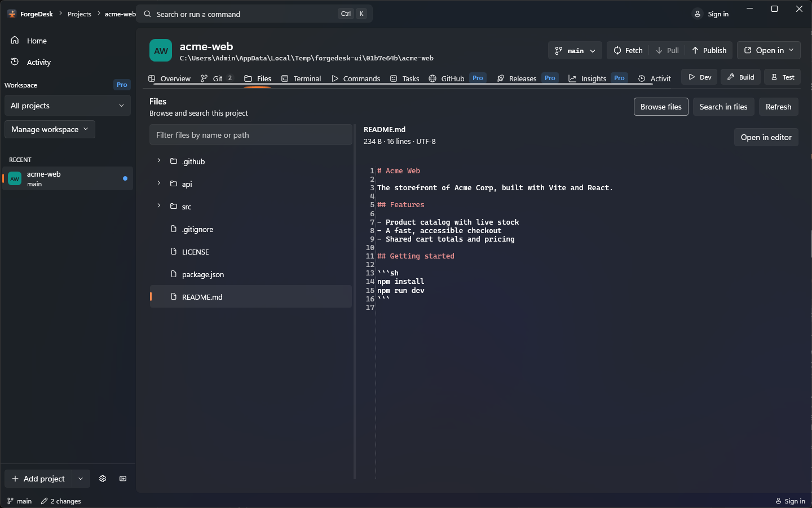
Task: Open the Open in dropdown
Action: pyautogui.click(x=769, y=50)
